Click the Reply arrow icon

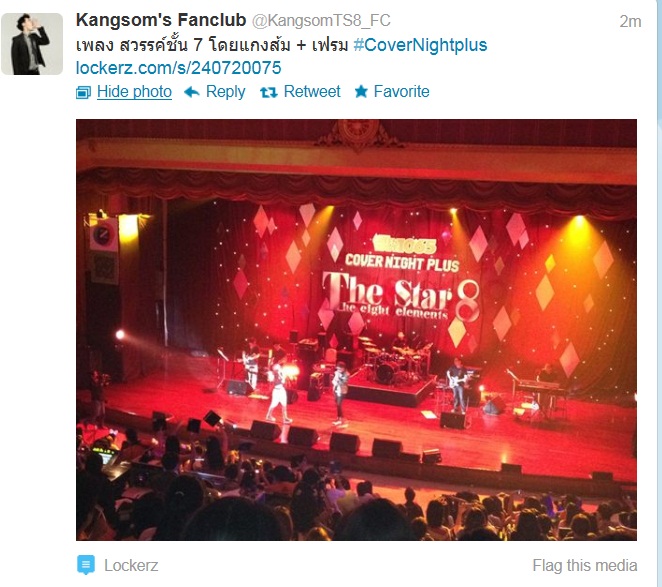(192, 92)
